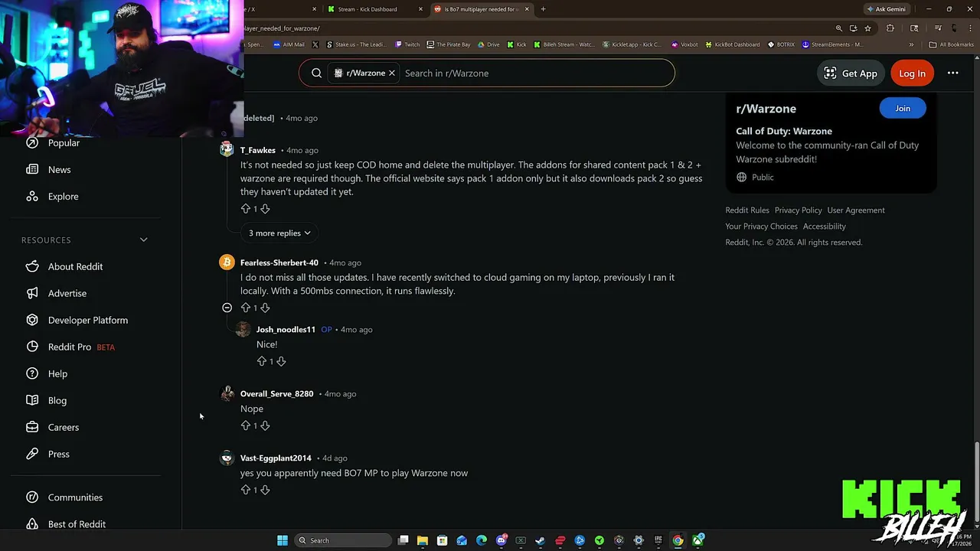Click the Windows taskbar Search box
The width and height of the screenshot is (980, 551).
pos(341,540)
